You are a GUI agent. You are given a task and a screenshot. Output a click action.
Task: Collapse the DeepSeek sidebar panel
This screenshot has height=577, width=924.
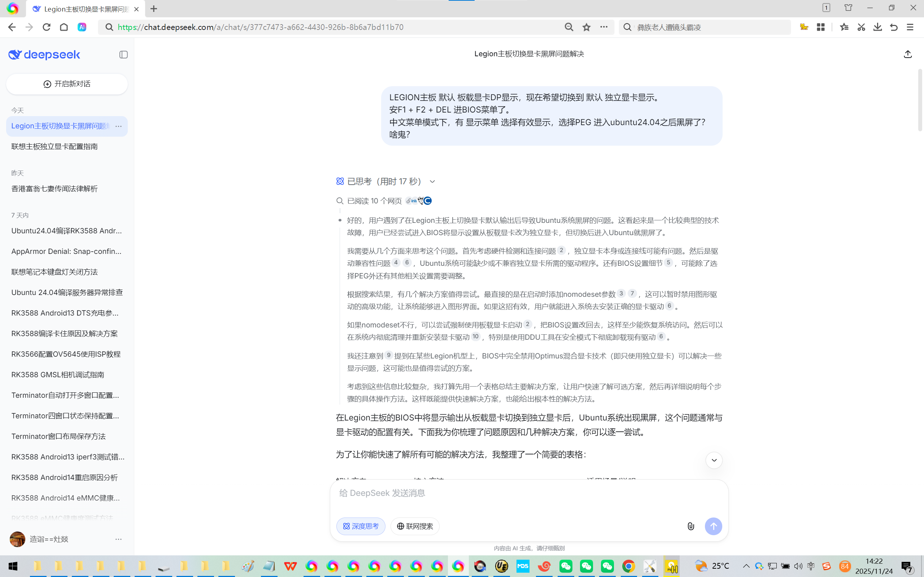coord(123,54)
